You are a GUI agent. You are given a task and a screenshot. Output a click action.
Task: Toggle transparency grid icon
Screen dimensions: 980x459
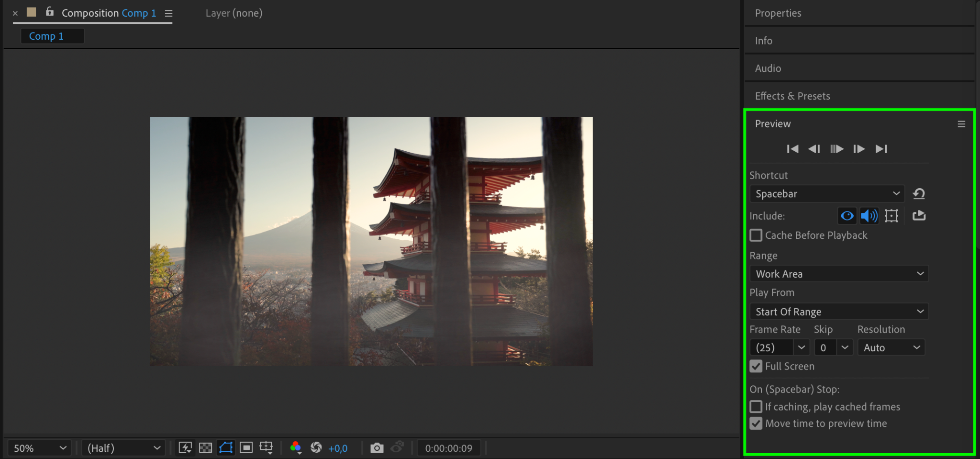(x=205, y=448)
